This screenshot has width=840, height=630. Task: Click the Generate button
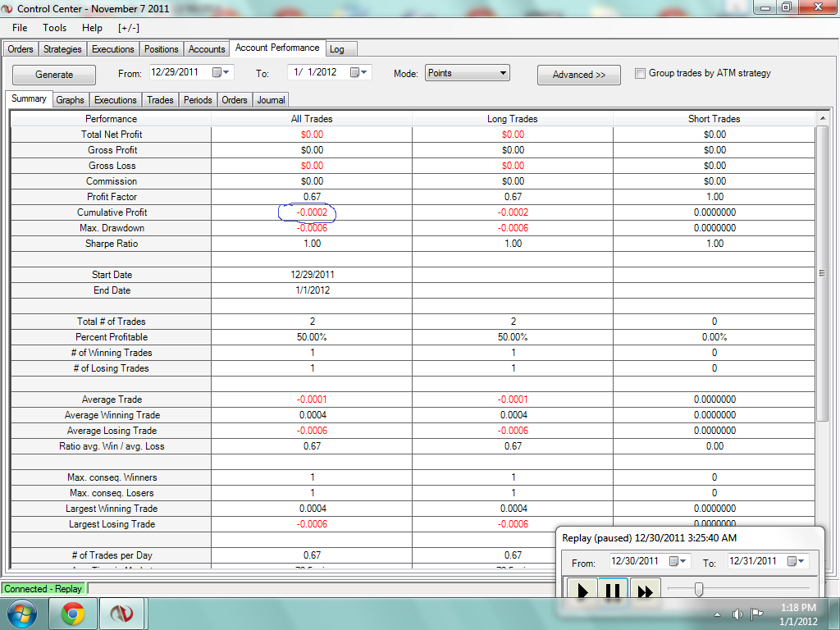(x=54, y=75)
